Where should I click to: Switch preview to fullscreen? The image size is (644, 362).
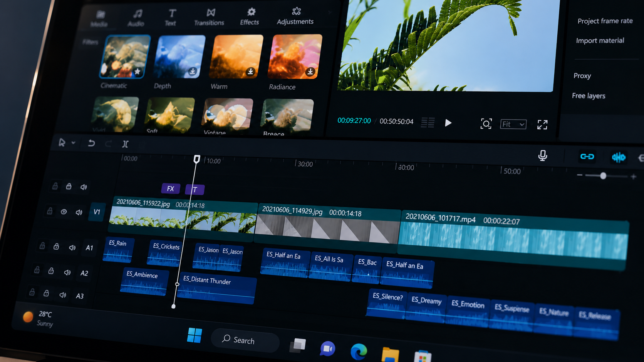pyautogui.click(x=542, y=124)
